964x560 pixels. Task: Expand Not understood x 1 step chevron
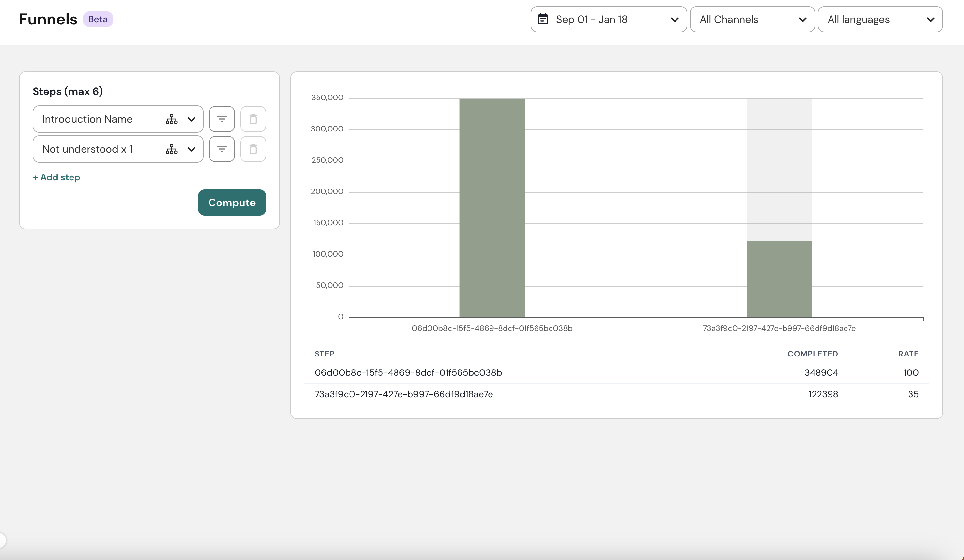(191, 149)
